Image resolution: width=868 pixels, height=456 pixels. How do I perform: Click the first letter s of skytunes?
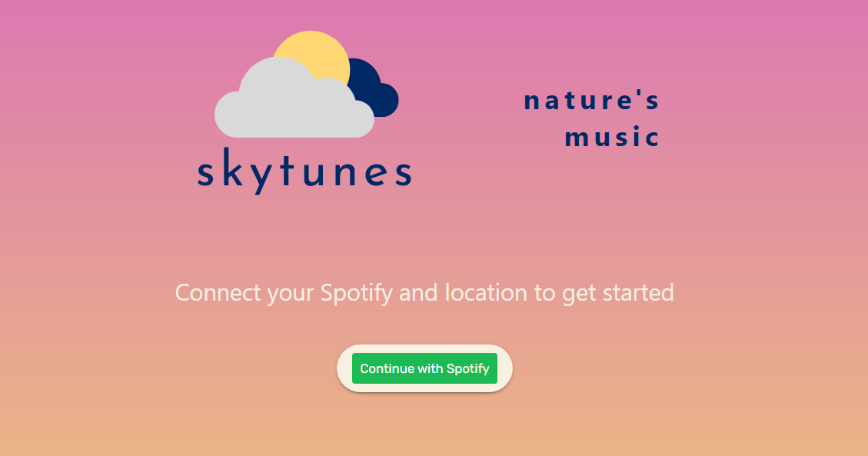205,173
